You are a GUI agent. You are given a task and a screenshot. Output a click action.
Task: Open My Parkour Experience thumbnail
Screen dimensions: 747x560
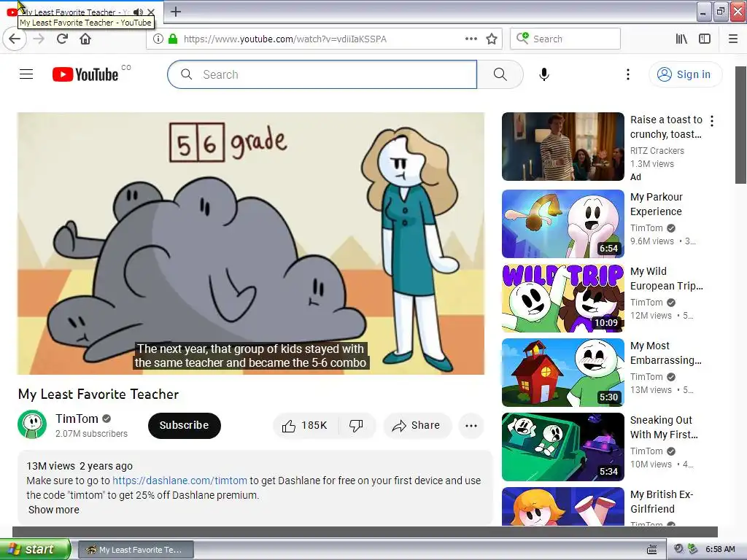pyautogui.click(x=562, y=224)
